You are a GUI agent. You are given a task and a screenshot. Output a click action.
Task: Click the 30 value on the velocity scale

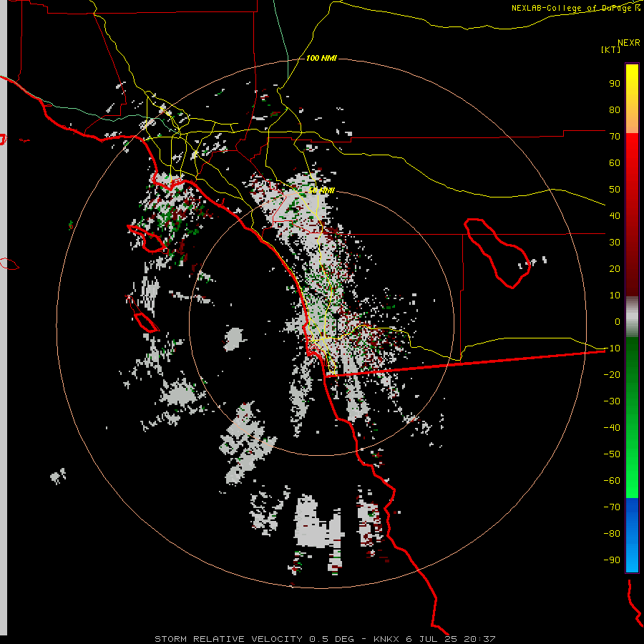pos(615,243)
